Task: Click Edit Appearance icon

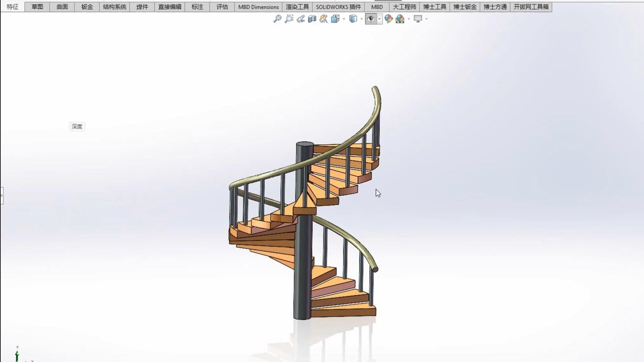Action: tap(388, 19)
